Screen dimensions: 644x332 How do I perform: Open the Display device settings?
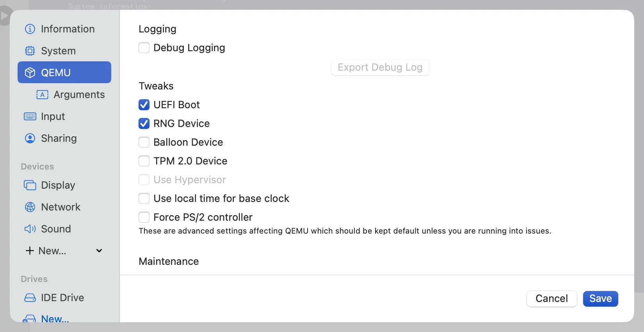coord(64,185)
